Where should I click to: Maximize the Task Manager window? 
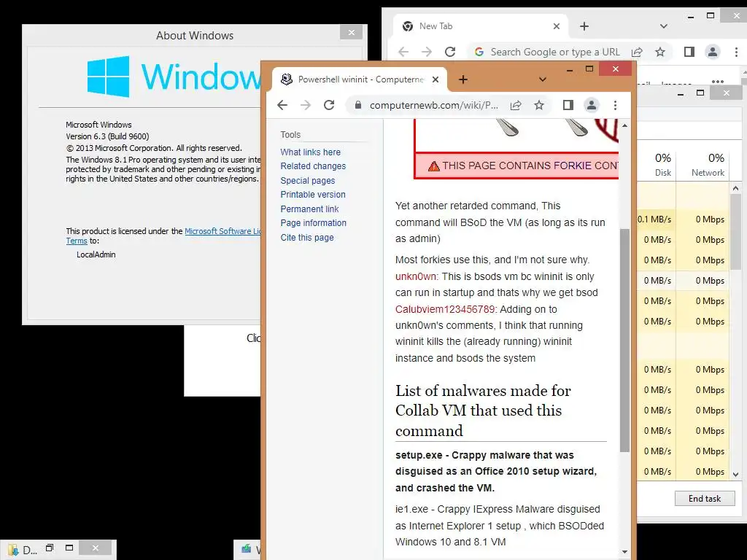coord(700,93)
